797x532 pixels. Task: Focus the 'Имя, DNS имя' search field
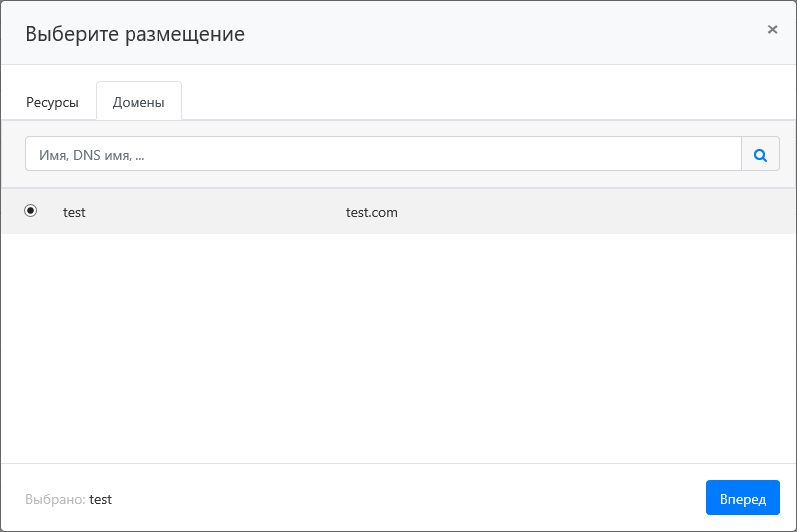(x=384, y=154)
